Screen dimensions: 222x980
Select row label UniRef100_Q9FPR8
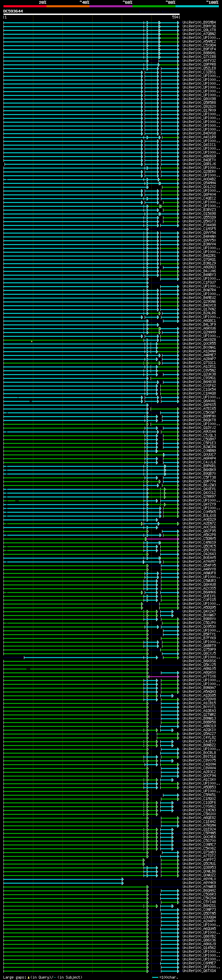click(199, 65)
